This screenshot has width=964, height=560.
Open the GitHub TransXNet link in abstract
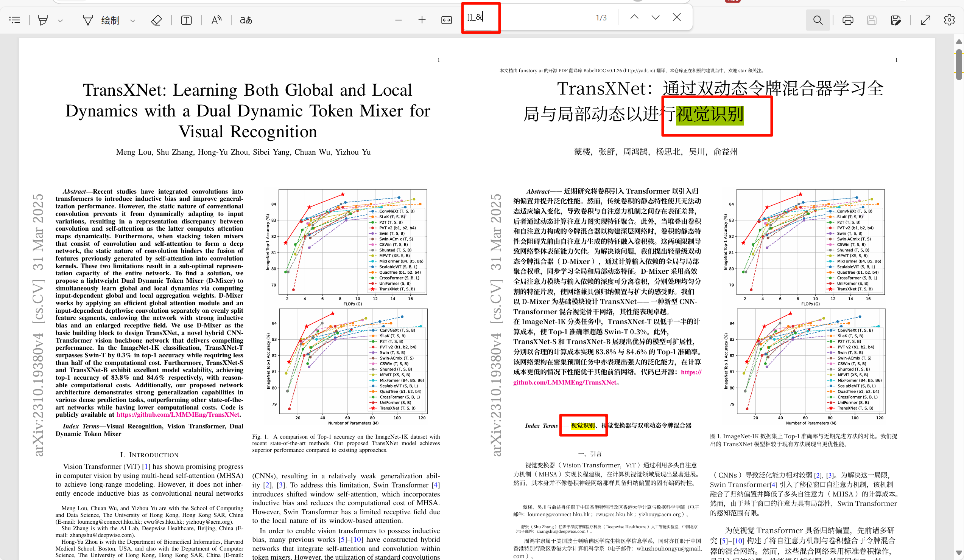click(178, 414)
